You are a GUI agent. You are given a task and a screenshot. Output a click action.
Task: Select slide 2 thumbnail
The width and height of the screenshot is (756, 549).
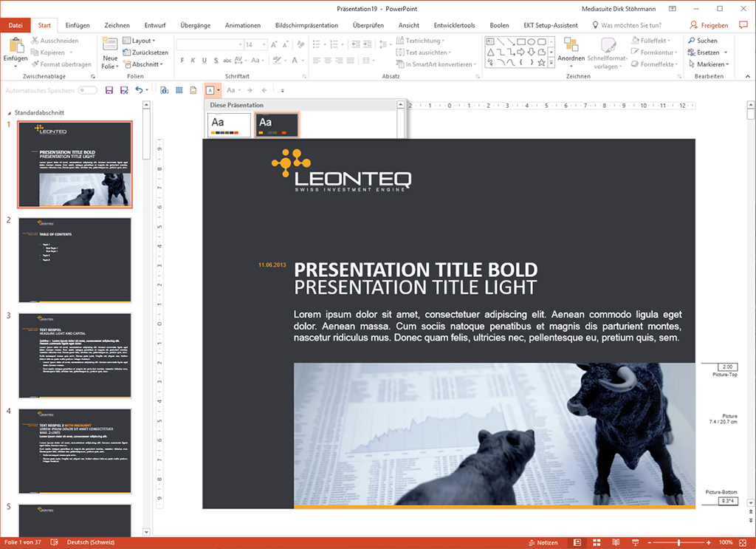[x=75, y=260]
